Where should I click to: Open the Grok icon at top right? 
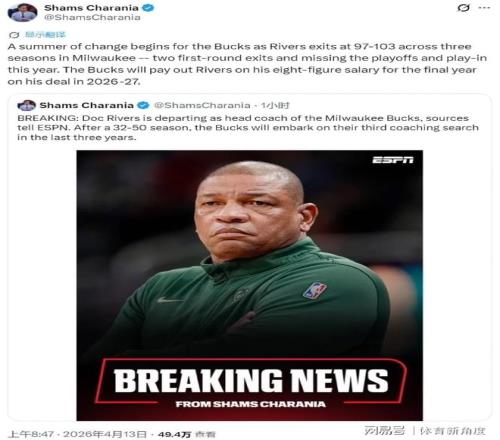click(x=464, y=8)
